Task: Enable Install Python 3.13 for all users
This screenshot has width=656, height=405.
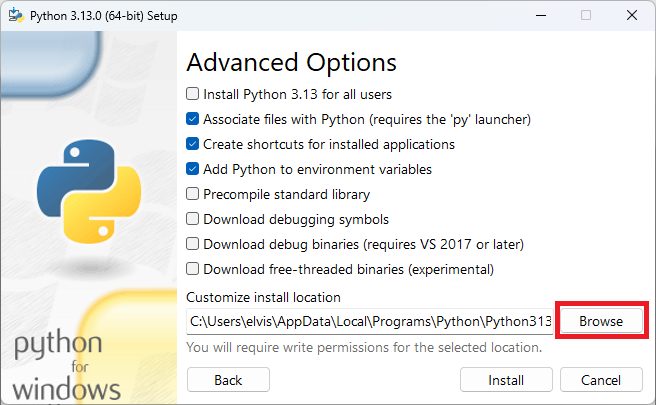Action: tap(192, 94)
